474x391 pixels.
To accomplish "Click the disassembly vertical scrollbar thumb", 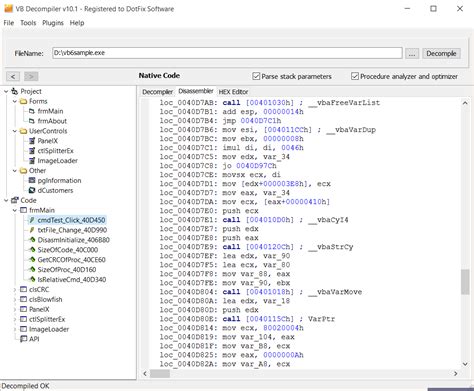I will pyautogui.click(x=465, y=282).
